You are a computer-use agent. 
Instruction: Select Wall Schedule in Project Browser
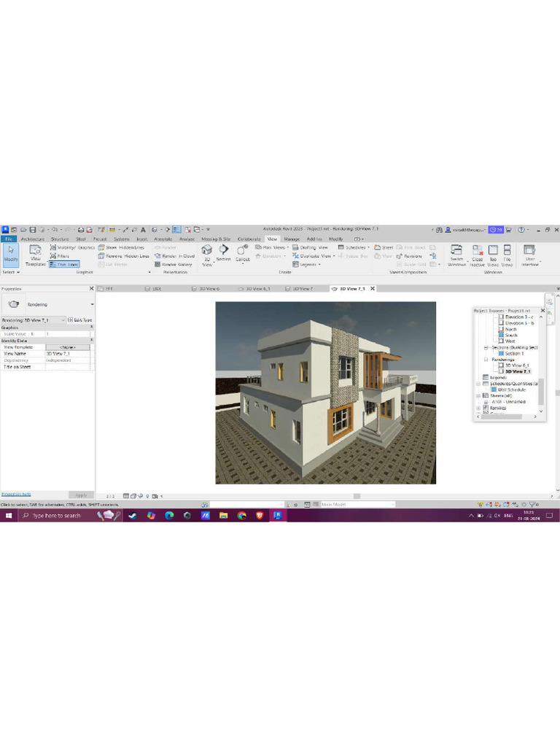coord(511,390)
